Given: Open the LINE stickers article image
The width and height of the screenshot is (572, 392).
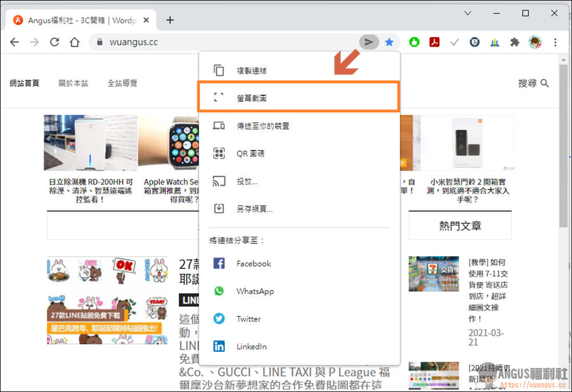Looking at the screenshot, I should click(108, 300).
